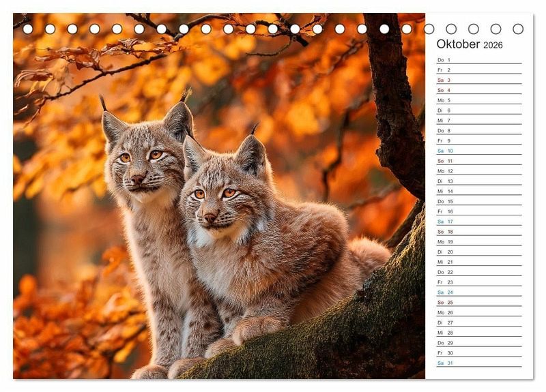Select the "Do 22" date row
The height and width of the screenshot is (392, 546).
(x=479, y=271)
